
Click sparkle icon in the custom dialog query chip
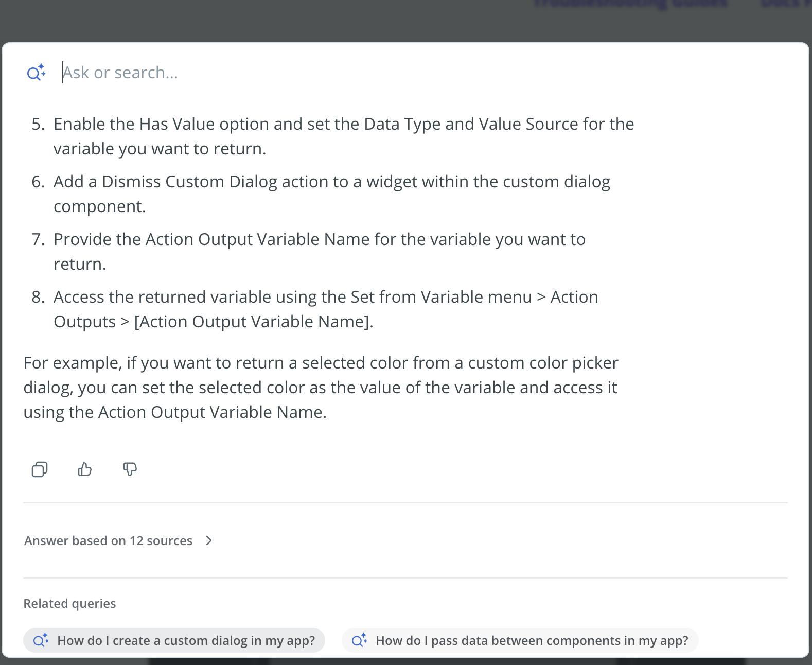click(x=41, y=640)
